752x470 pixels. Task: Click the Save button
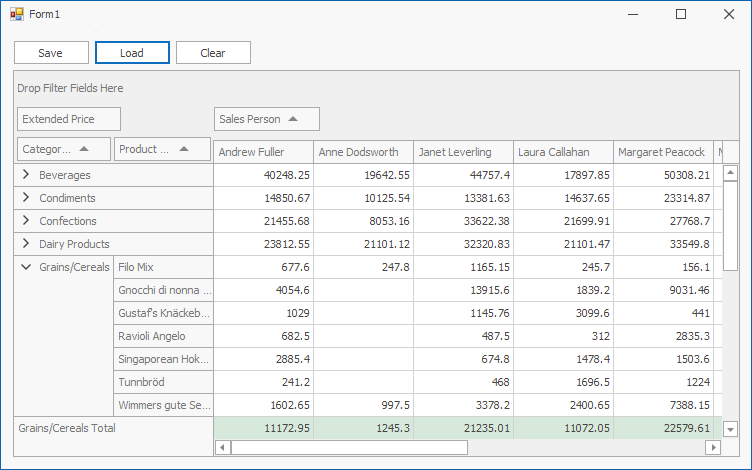pyautogui.click(x=51, y=53)
